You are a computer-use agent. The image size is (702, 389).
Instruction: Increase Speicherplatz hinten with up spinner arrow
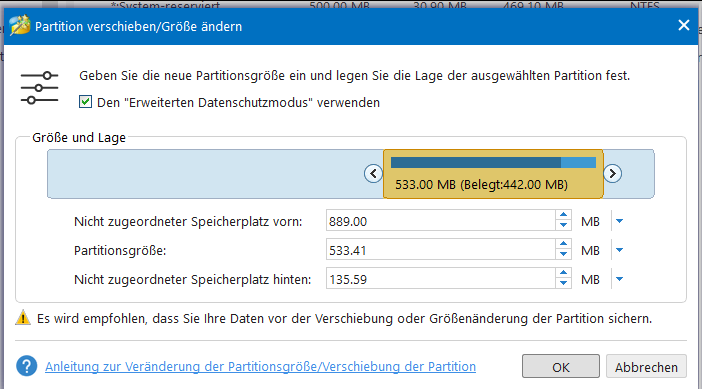564,273
